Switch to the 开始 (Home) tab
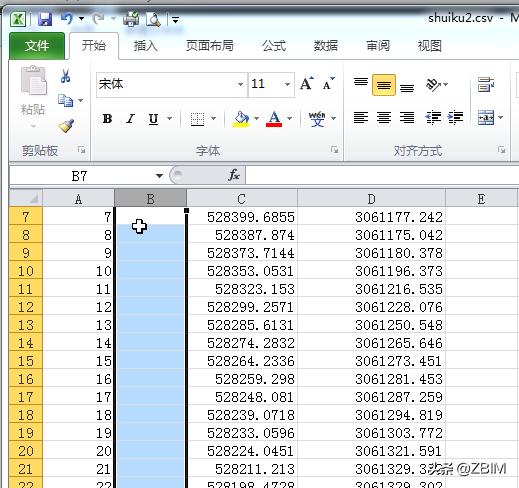The width and height of the screenshot is (519, 488). click(94, 46)
